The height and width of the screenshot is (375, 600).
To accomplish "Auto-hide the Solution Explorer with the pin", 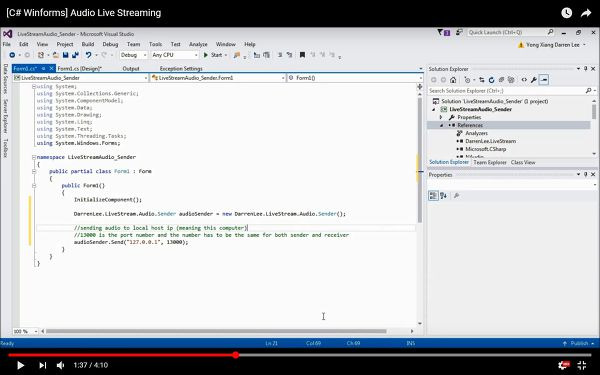I will pos(585,68).
